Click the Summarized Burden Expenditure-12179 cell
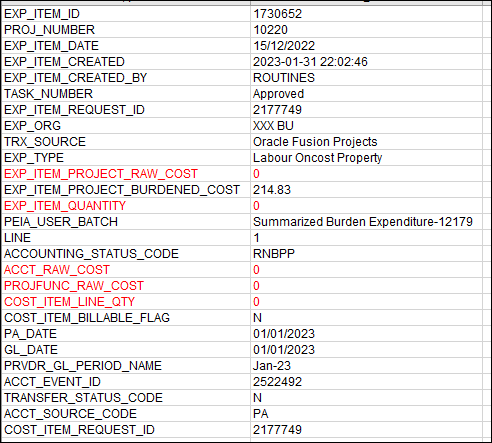This screenshot has width=492, height=443. [x=366, y=222]
